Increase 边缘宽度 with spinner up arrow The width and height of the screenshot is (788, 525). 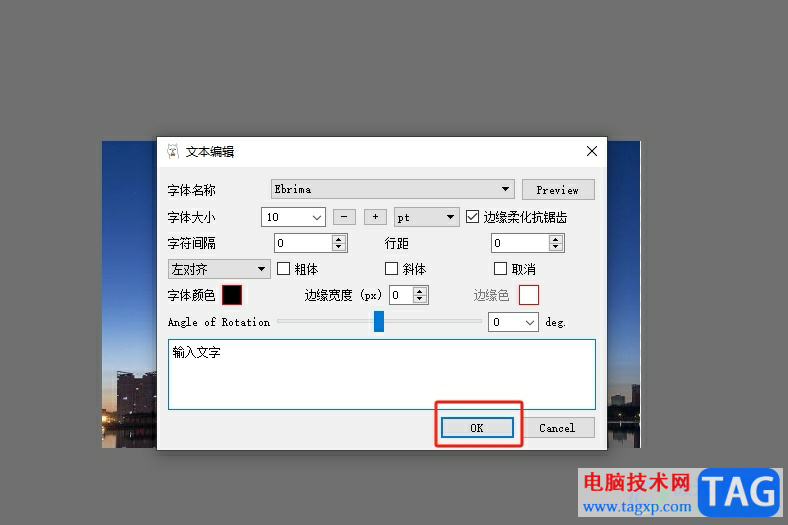(420, 291)
